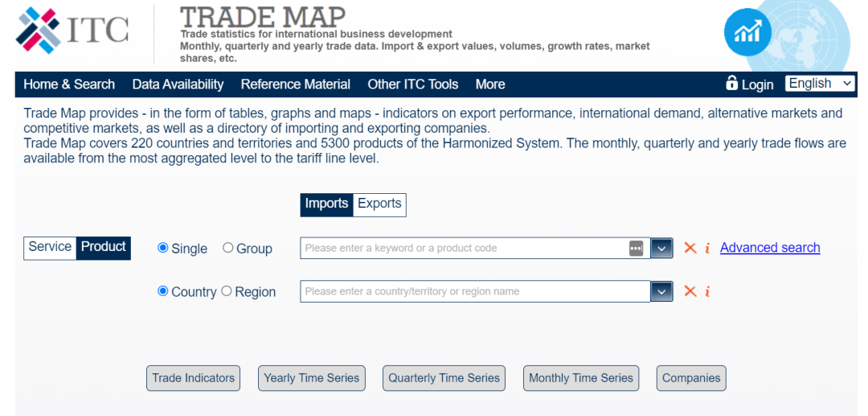This screenshot has height=416, width=868.
Task: Clear country field with orange X
Action: pos(690,291)
